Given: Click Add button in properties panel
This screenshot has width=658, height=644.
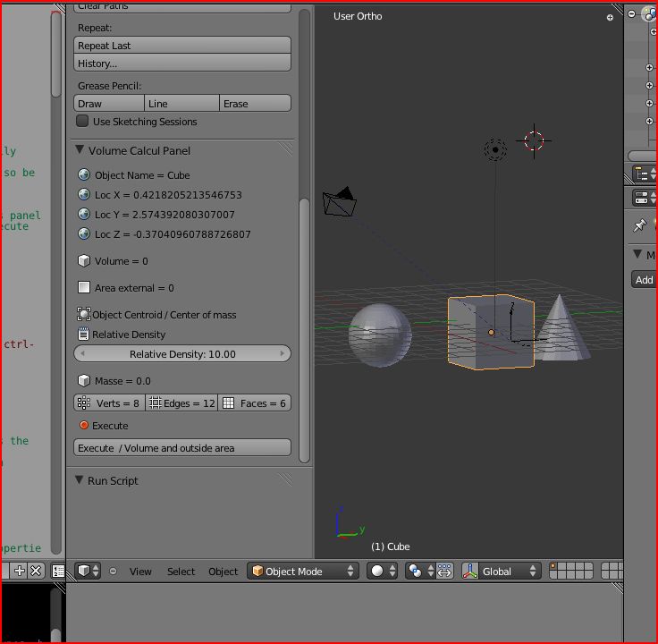Looking at the screenshot, I should [x=645, y=280].
